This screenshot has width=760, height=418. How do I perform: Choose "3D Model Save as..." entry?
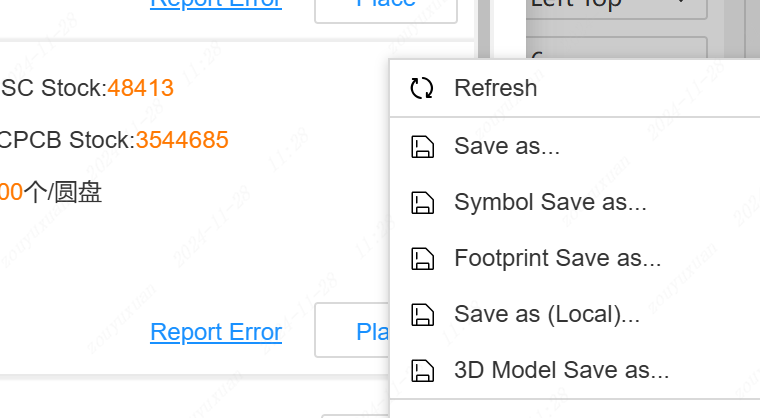tap(561, 371)
